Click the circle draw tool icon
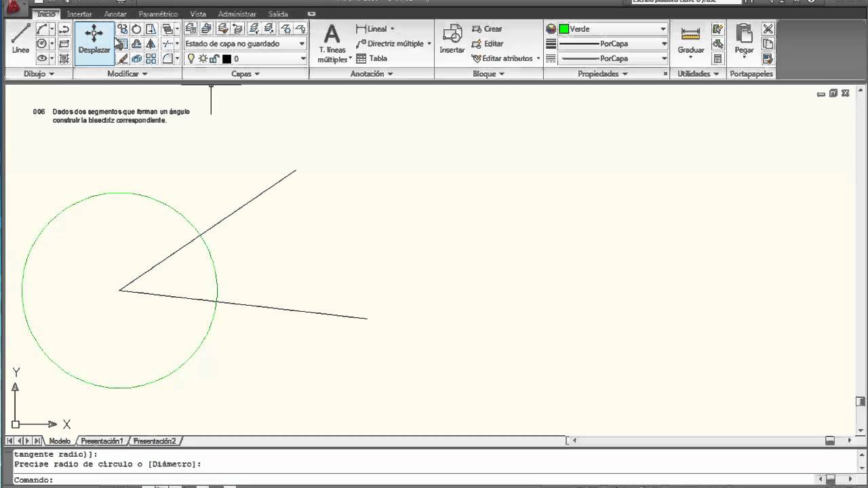Screen dimensions: 868x488 click(42, 44)
